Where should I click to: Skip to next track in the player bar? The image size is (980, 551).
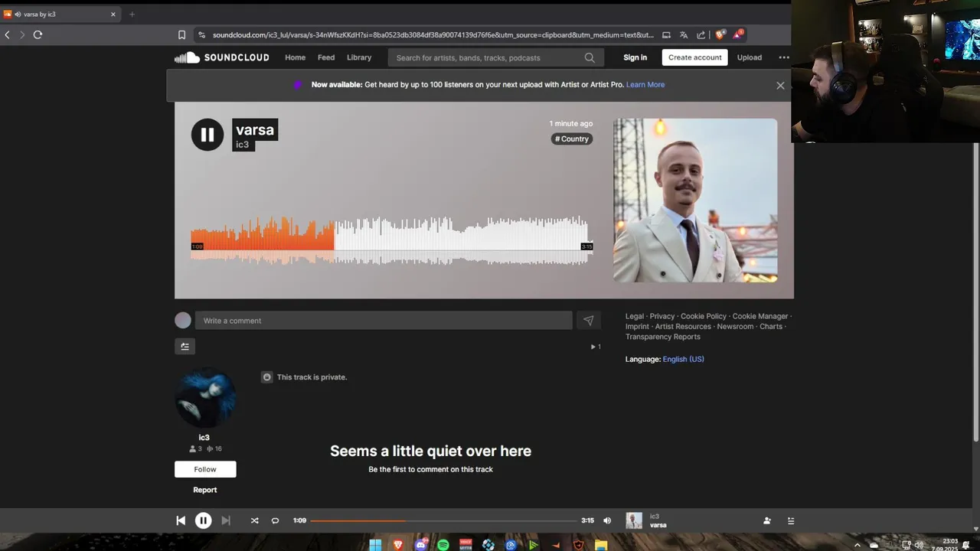(226, 520)
